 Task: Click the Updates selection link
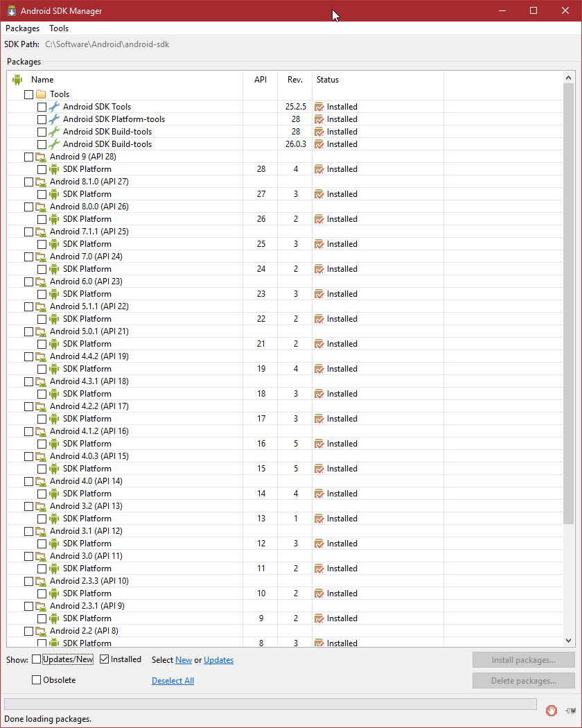[x=218, y=659]
